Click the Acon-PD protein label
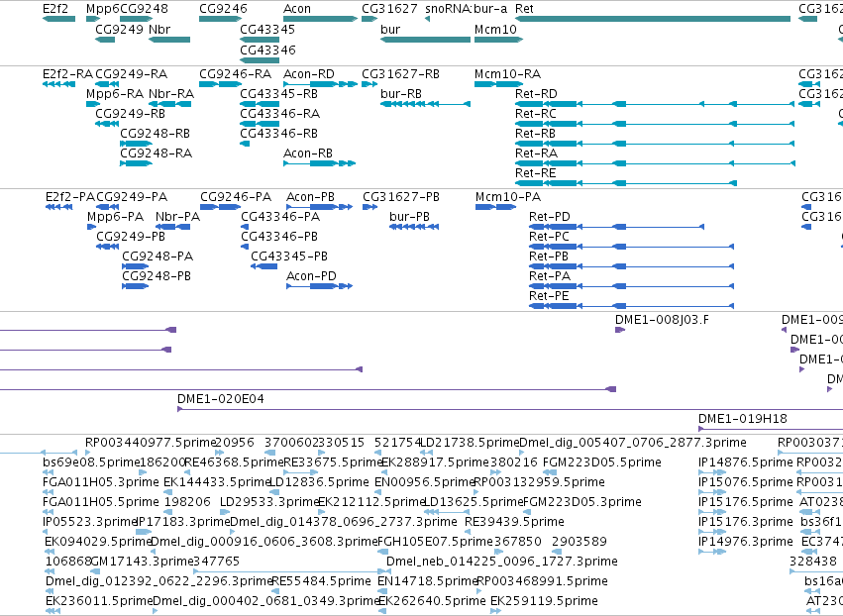The image size is (843, 616). (x=311, y=276)
